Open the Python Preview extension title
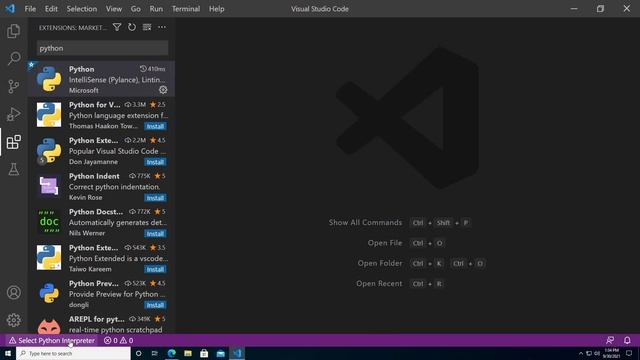Viewport: 640px width, 360px height. pos(93,283)
